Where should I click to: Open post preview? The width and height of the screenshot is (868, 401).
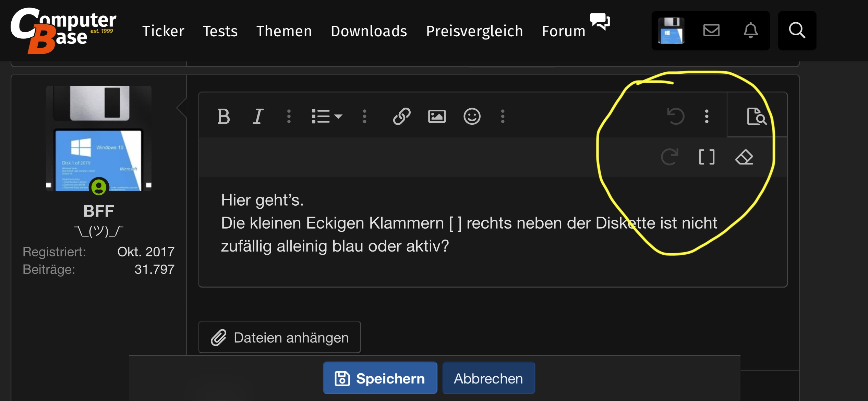(x=757, y=117)
